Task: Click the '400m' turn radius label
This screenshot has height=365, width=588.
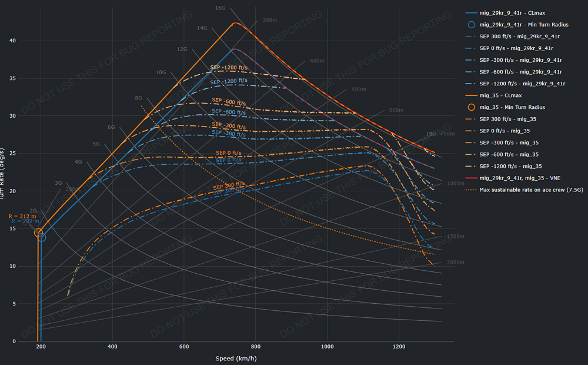Action: click(317, 61)
